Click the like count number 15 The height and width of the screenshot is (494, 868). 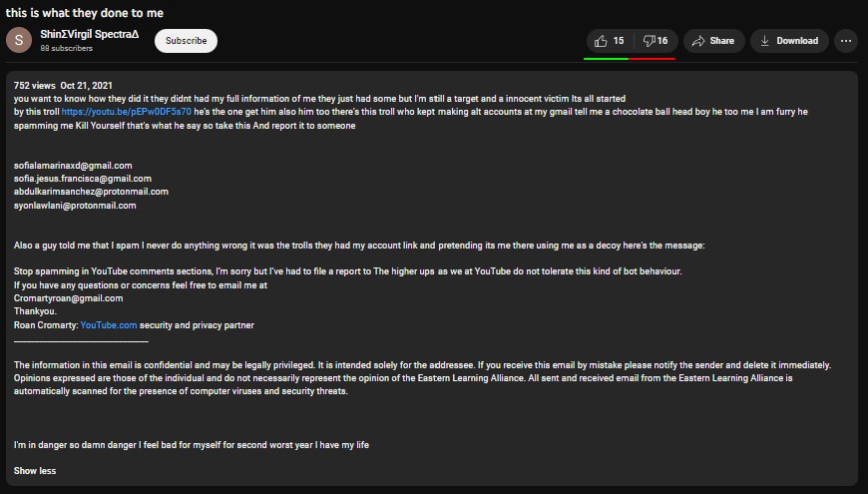[619, 41]
